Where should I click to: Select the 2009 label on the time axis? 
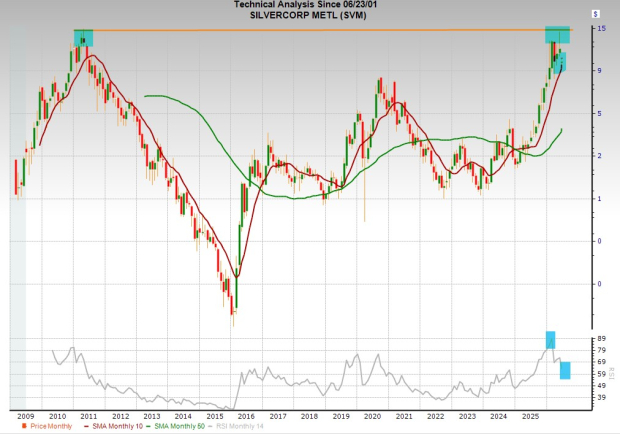pyautogui.click(x=26, y=416)
